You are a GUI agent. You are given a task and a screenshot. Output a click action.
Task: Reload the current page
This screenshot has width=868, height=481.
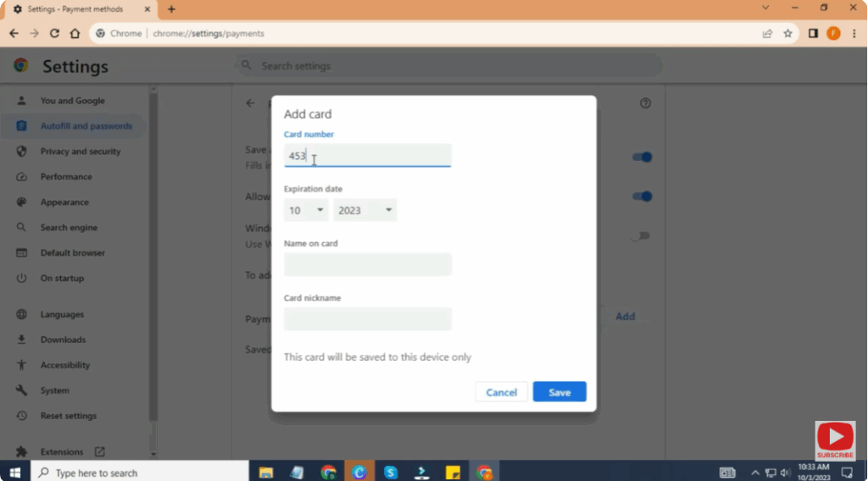[x=54, y=33]
